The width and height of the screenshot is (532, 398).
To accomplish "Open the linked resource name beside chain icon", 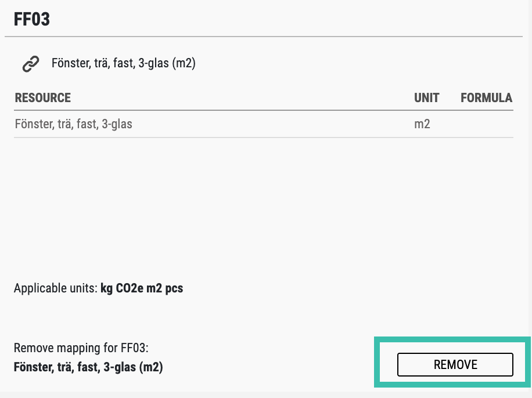I will [123, 64].
